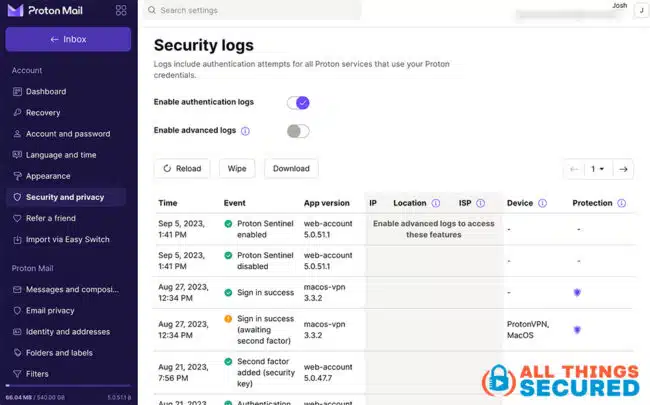
Task: Click the user avatar J in top corner
Action: [x=641, y=11]
